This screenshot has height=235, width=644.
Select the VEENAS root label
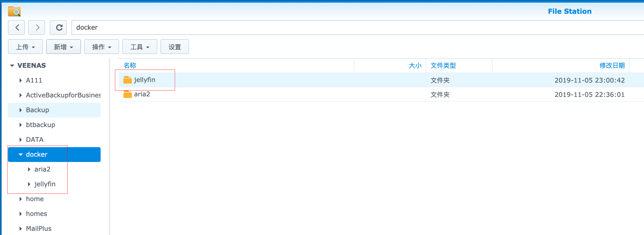pyautogui.click(x=32, y=66)
